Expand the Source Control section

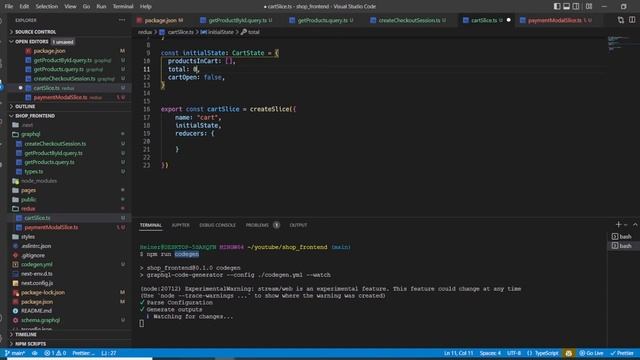36,32
